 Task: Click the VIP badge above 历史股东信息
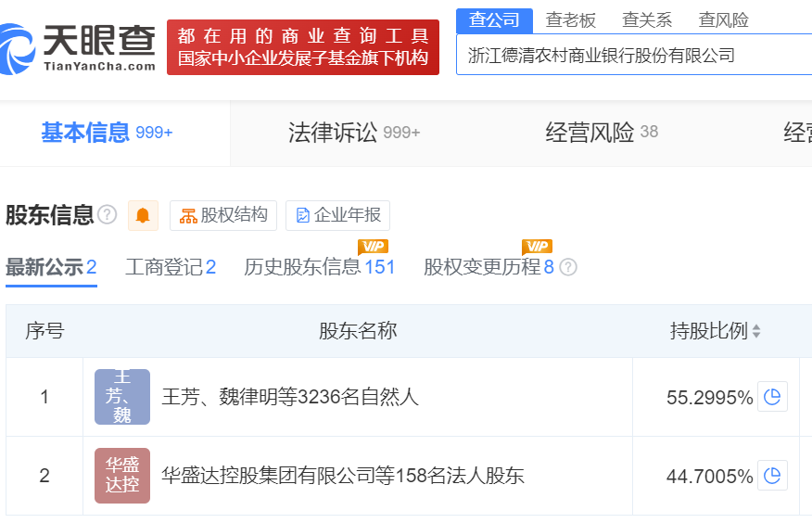pos(373,247)
